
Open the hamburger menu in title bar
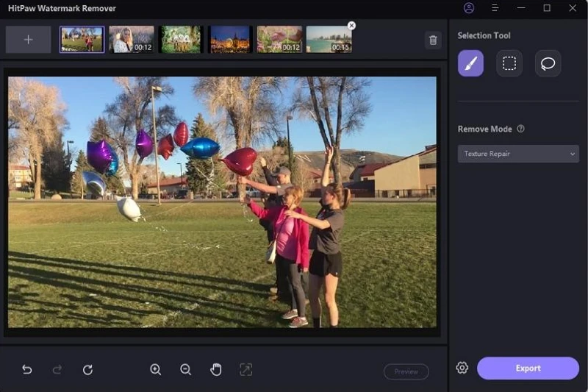[495, 8]
